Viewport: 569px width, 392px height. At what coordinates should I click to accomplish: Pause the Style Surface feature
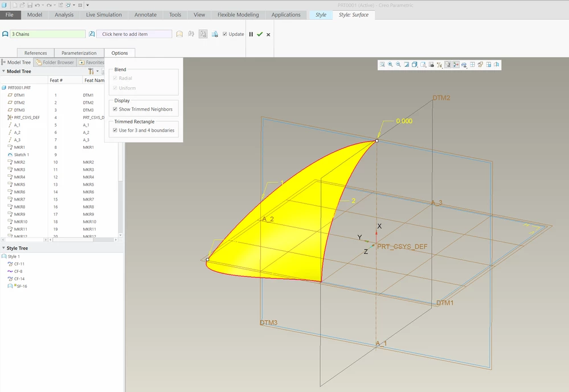point(251,34)
